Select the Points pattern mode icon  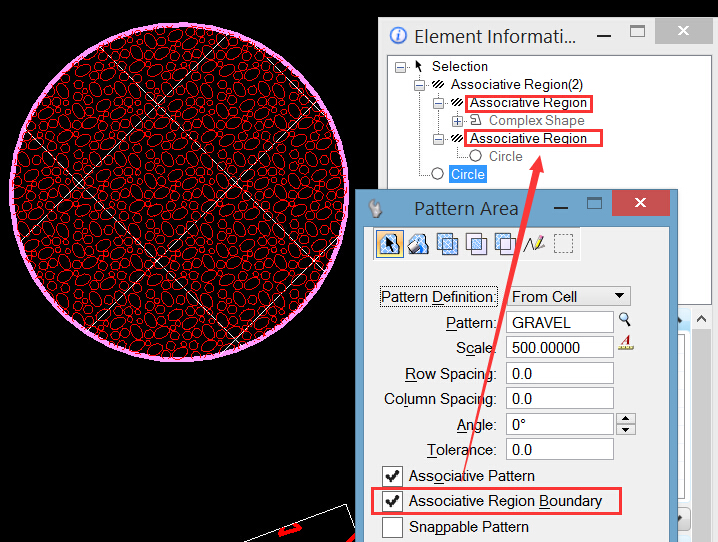pyautogui.click(x=534, y=244)
